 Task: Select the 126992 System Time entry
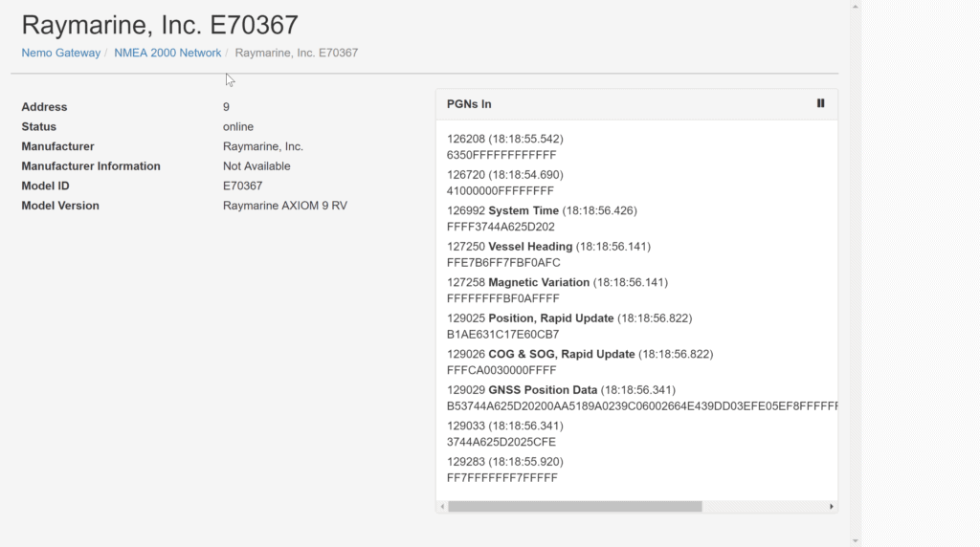[x=542, y=219]
